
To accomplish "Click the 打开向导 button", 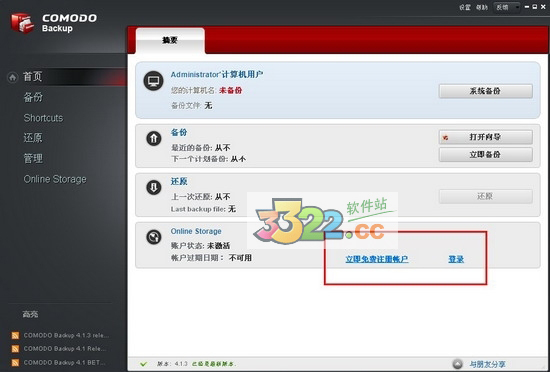I will click(x=485, y=137).
